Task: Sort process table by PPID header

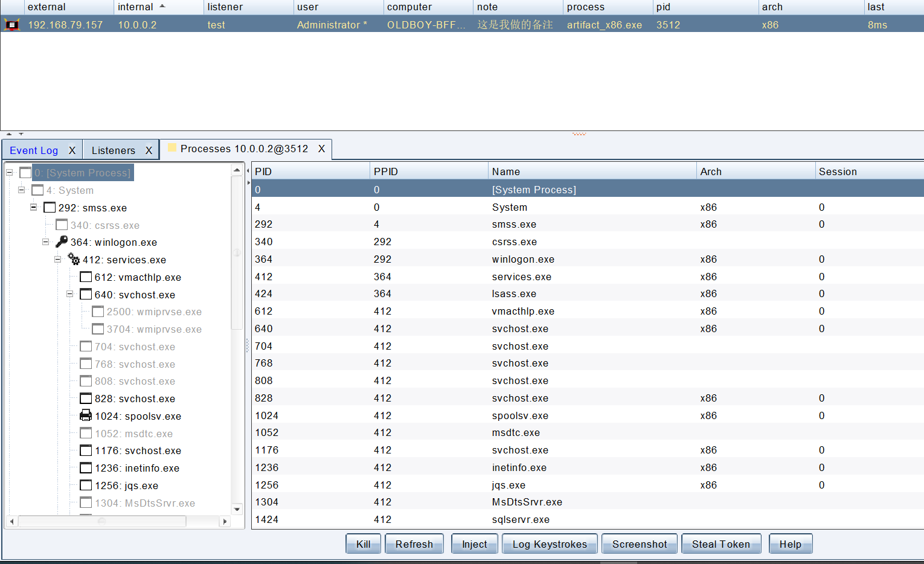Action: tap(429, 171)
